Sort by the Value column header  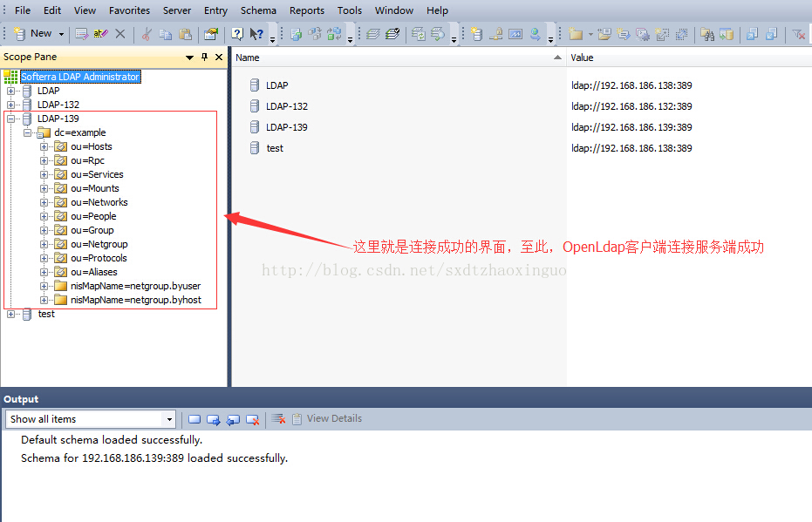689,58
